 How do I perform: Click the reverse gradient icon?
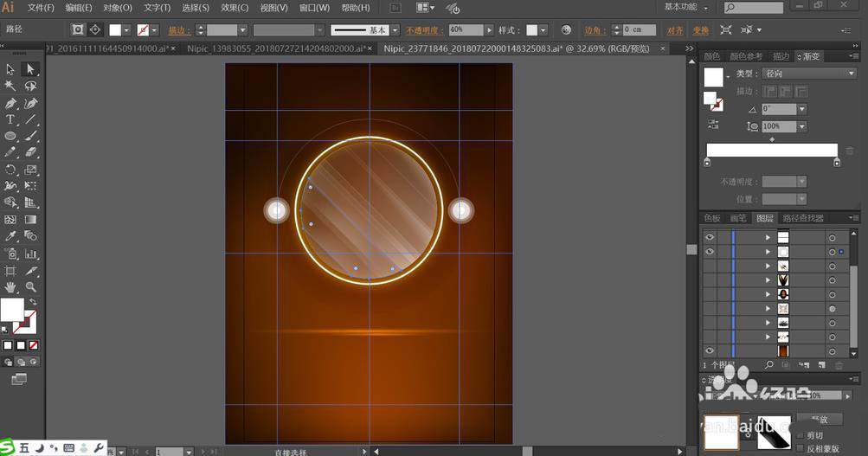[x=713, y=125]
